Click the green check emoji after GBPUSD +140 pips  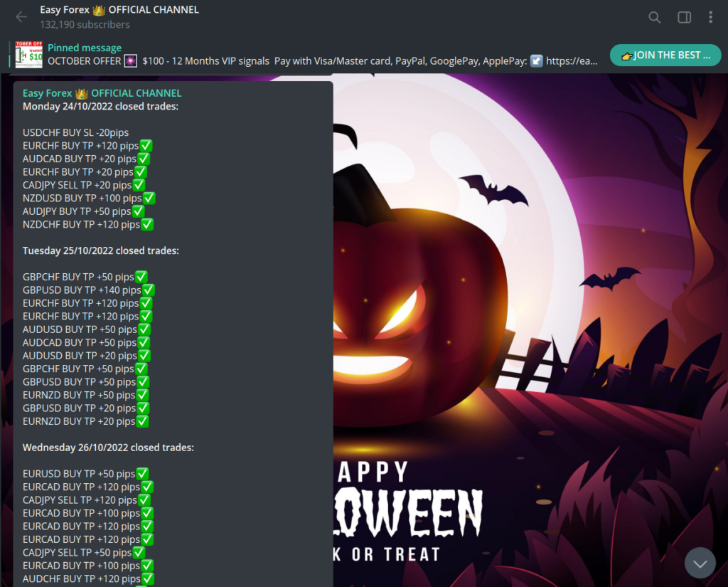click(x=149, y=290)
